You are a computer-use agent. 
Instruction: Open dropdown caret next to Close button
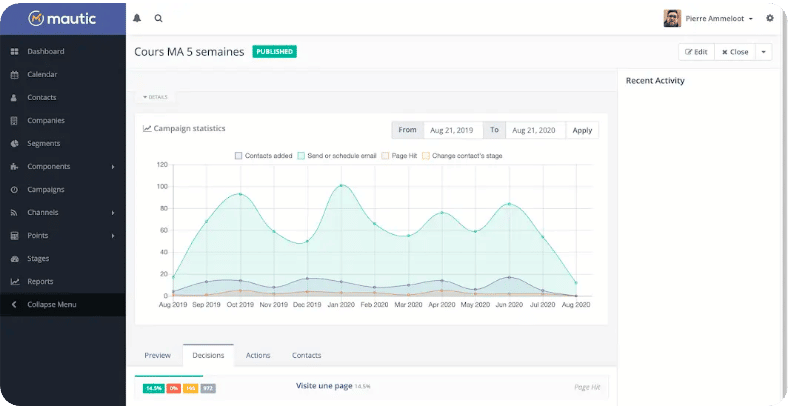tap(764, 52)
